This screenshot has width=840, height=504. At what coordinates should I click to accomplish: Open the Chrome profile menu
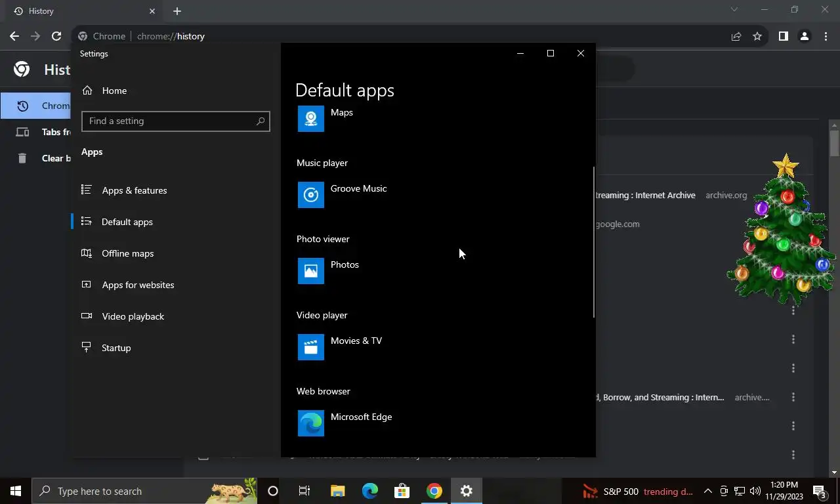(x=804, y=36)
